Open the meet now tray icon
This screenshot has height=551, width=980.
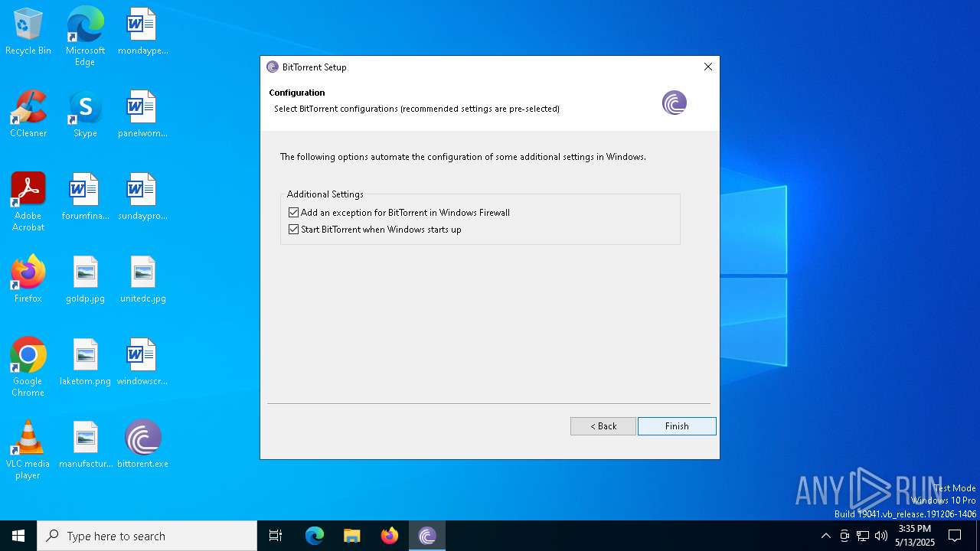click(x=844, y=536)
